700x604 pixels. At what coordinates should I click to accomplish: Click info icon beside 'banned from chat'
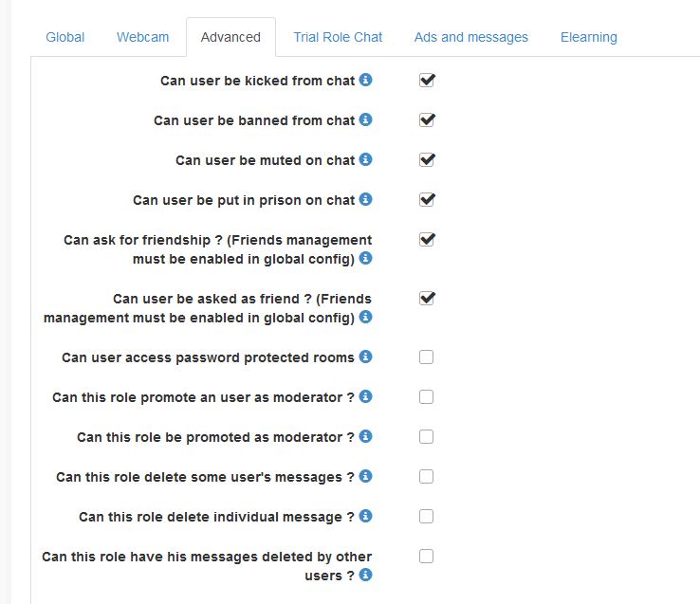tap(366, 120)
